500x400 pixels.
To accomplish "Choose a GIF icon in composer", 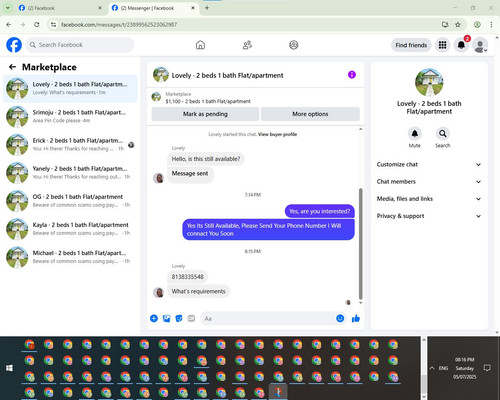I will tap(191, 318).
